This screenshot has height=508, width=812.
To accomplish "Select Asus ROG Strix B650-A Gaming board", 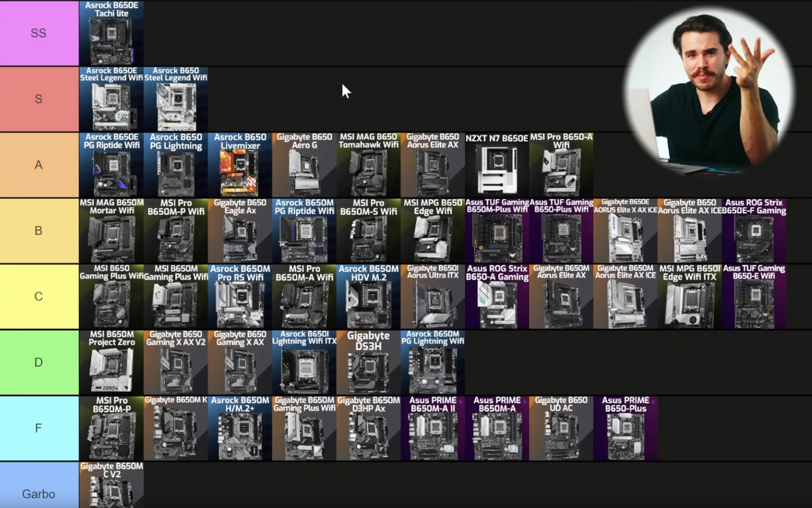I will 497,296.
